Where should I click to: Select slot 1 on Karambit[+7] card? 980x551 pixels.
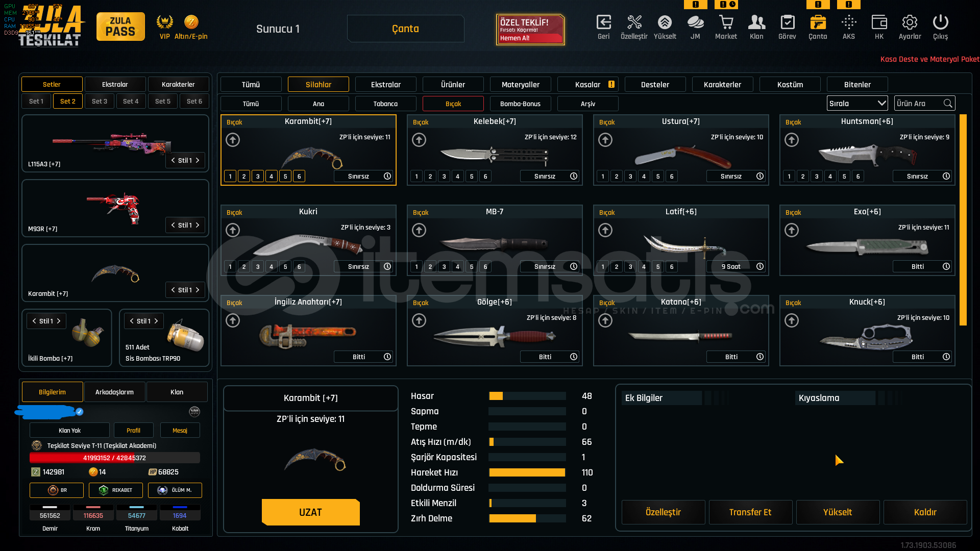[x=230, y=177]
